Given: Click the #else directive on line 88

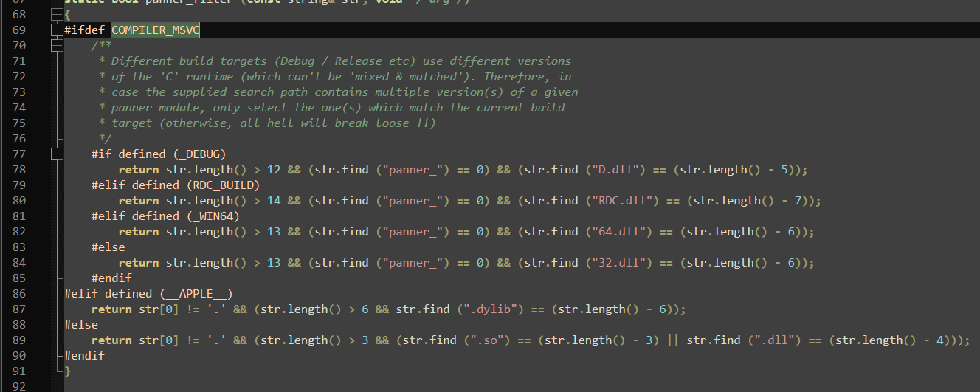Looking at the screenshot, I should 81,325.
